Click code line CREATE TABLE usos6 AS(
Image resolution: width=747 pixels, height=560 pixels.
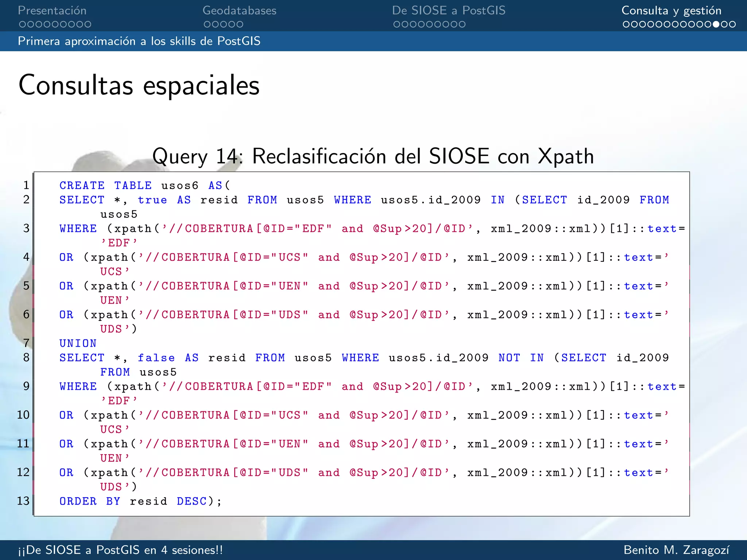click(x=145, y=186)
